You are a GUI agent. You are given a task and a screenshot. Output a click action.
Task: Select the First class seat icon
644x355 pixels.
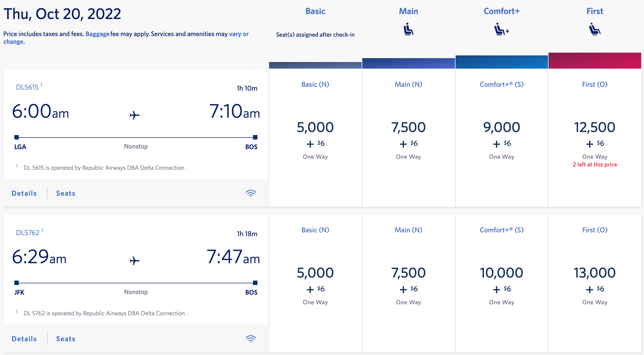tap(595, 29)
